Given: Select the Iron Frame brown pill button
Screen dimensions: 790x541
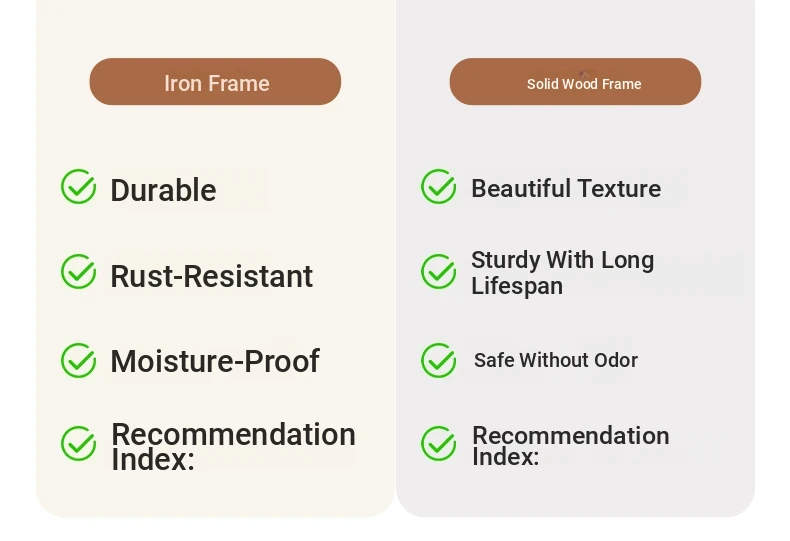Looking at the screenshot, I should click(x=215, y=82).
